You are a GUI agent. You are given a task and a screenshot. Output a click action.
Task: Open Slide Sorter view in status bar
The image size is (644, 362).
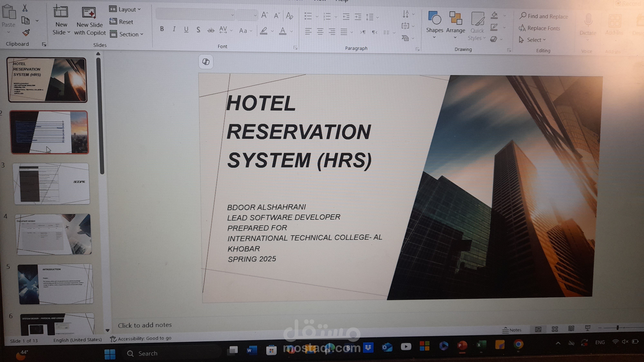coord(555,329)
